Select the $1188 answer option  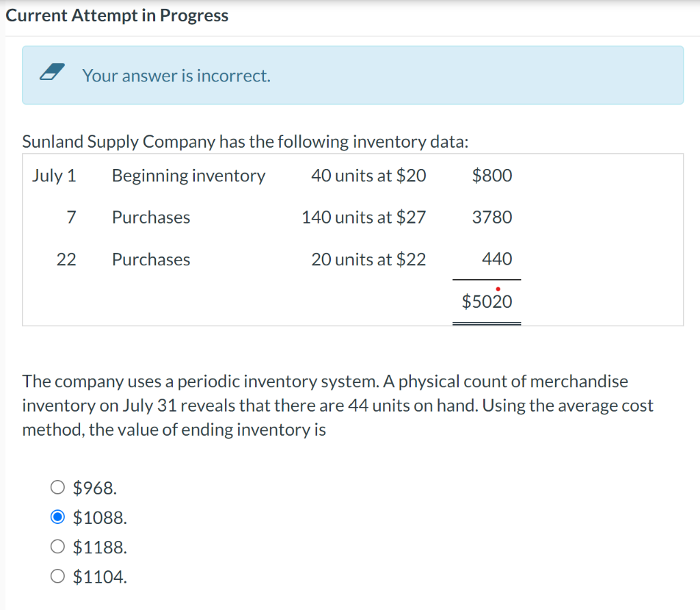(57, 546)
